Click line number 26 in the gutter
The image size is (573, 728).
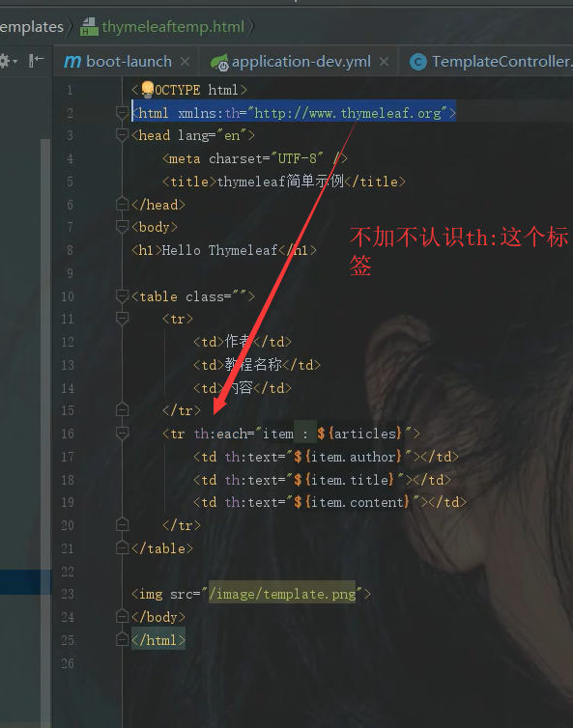click(x=68, y=663)
